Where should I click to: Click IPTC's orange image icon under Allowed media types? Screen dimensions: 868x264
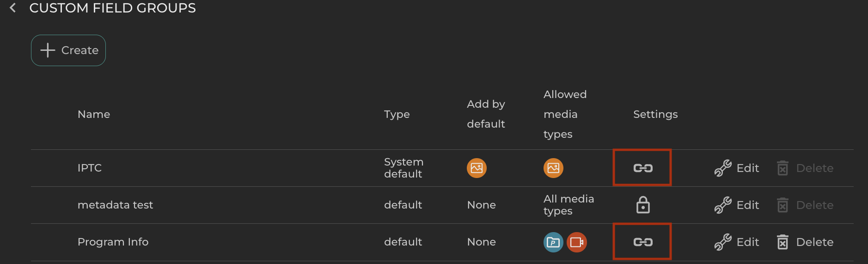click(x=553, y=168)
